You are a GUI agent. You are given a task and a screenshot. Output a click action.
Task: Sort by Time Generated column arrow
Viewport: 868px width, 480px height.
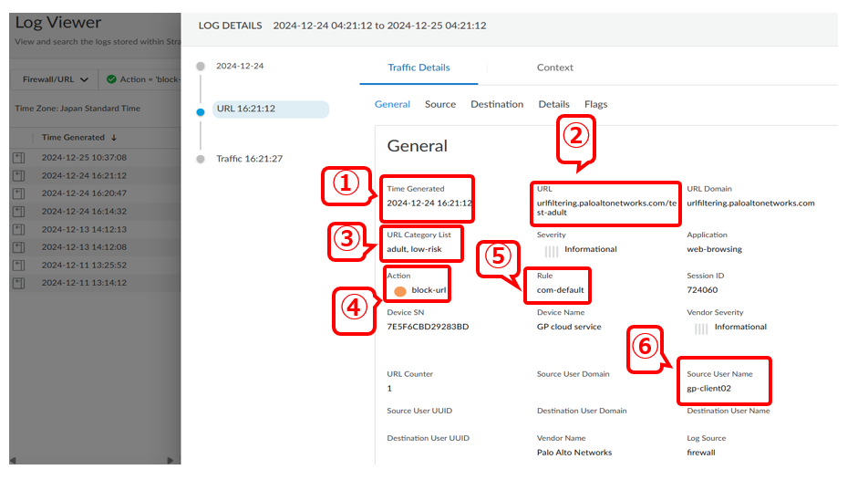114,138
